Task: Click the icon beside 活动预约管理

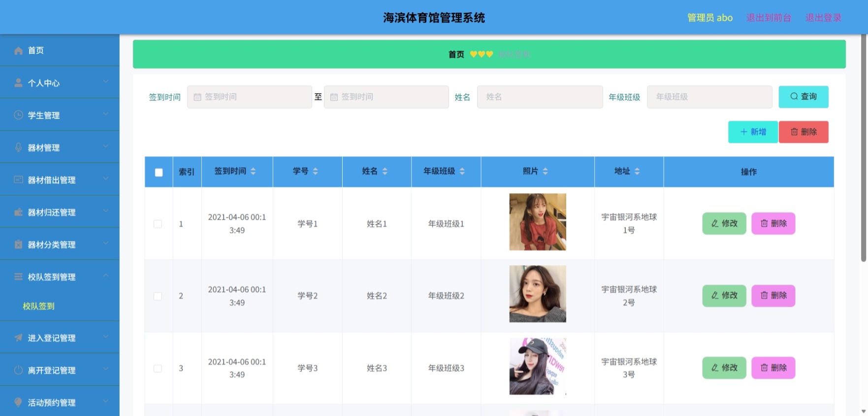Action: click(x=18, y=402)
